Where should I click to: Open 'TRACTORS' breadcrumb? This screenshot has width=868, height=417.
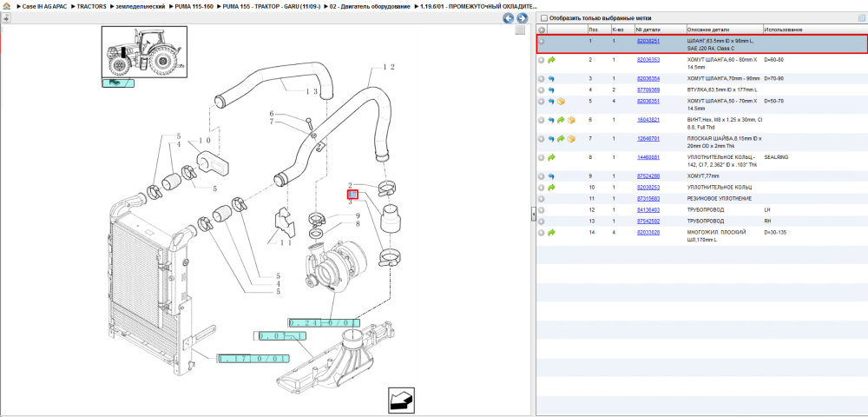[x=92, y=6]
